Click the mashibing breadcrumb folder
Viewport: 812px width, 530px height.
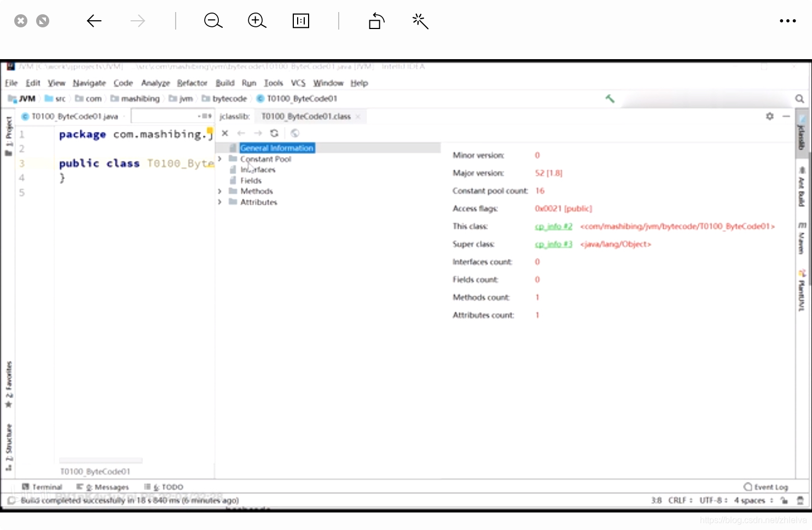tap(135, 99)
